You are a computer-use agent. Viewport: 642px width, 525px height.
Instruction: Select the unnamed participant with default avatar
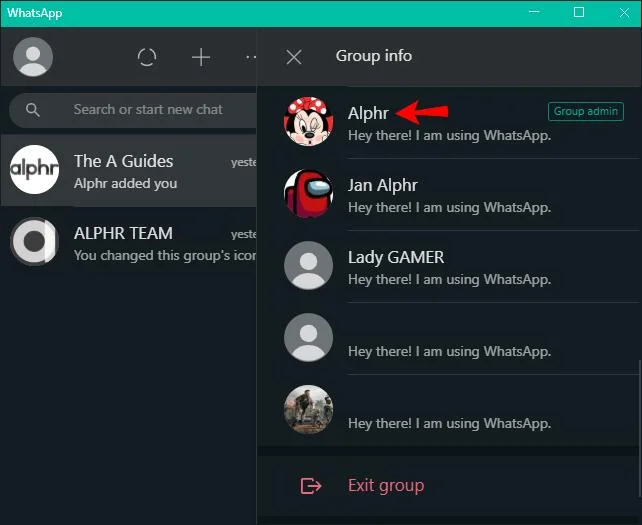click(449, 338)
